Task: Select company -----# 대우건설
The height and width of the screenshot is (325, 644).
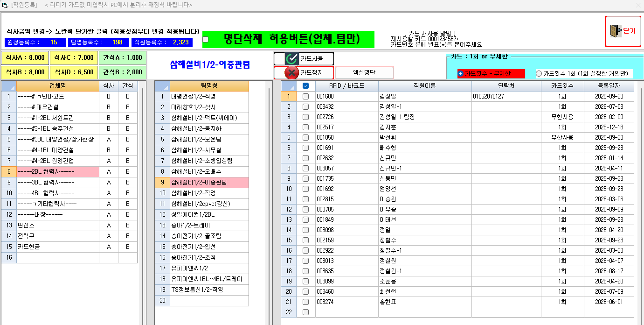Action: click(58, 107)
